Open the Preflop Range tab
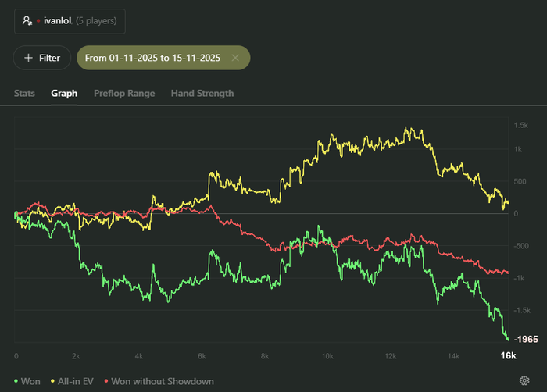Viewport: 547px width, 392px height. [x=124, y=94]
